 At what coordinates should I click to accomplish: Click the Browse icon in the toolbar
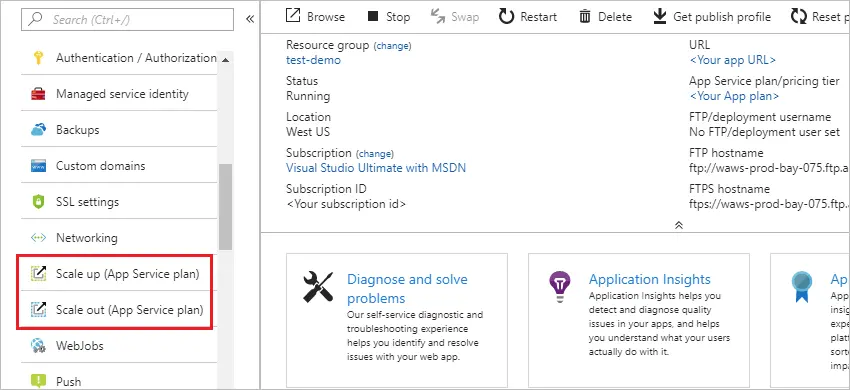click(293, 16)
